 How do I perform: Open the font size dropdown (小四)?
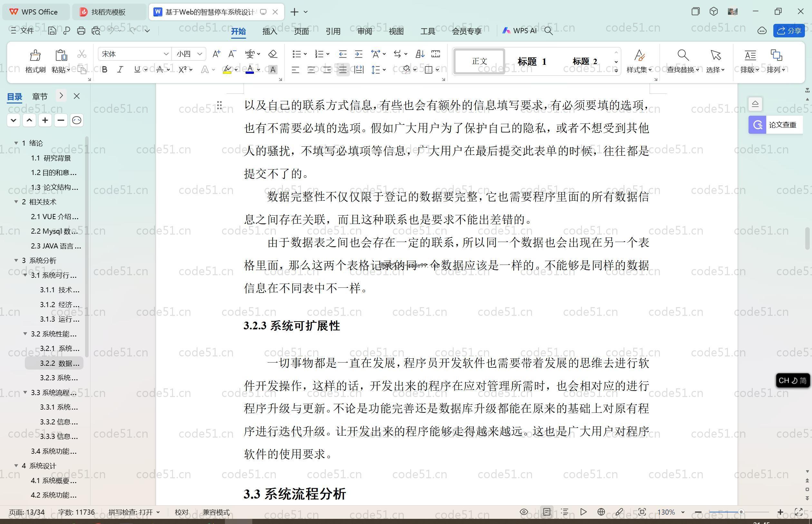200,54
